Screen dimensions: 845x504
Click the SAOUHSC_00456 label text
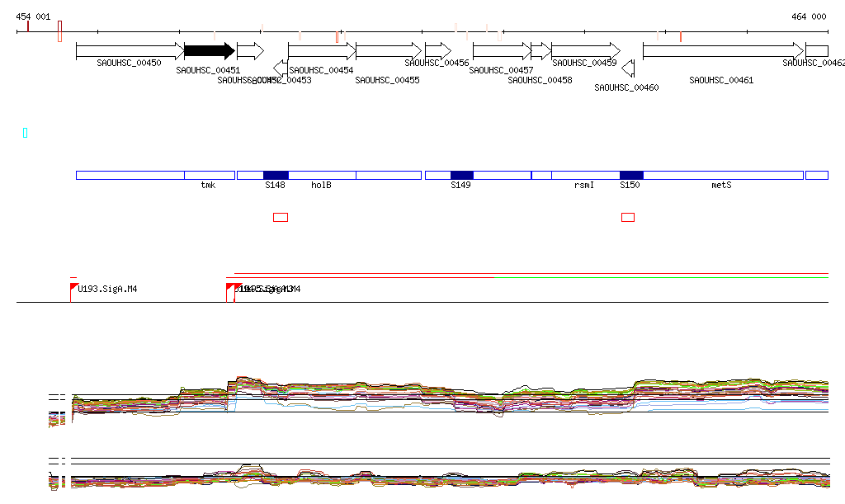pos(437,63)
